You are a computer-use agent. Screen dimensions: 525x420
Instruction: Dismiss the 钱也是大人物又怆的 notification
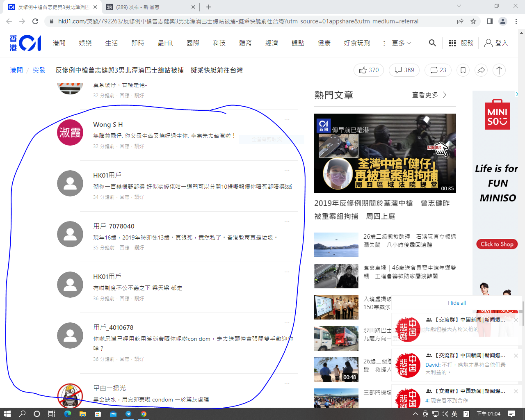pyautogui.click(x=516, y=320)
